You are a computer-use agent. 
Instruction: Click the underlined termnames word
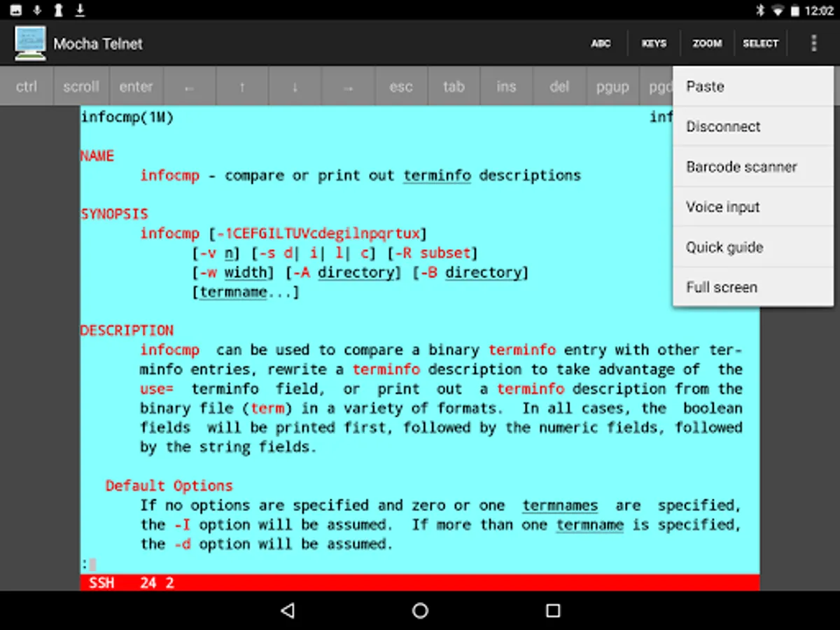point(560,505)
